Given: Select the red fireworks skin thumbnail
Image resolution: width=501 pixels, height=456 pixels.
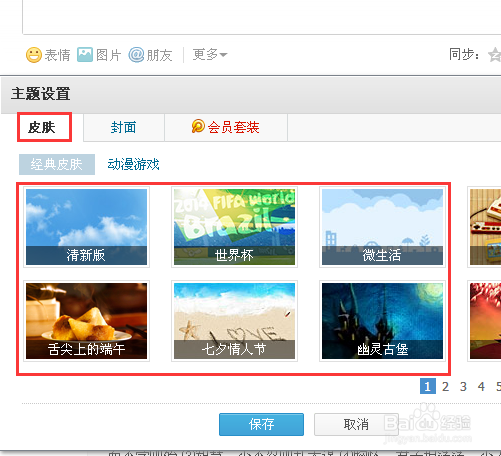Looking at the screenshot, I should (x=485, y=321).
